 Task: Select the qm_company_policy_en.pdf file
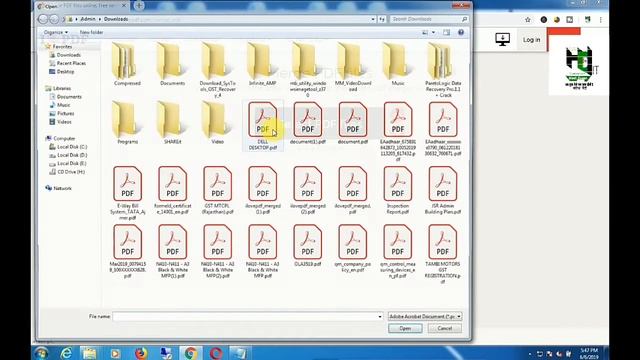pyautogui.click(x=353, y=249)
